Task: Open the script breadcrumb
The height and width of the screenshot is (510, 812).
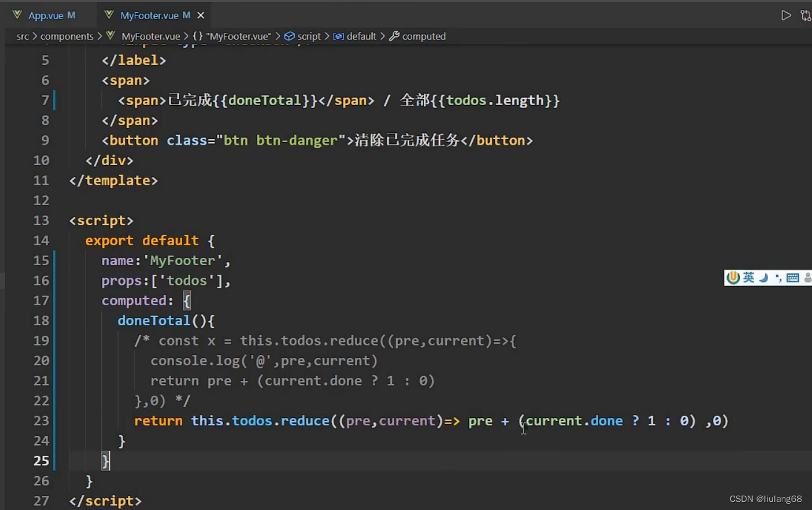Action: pos(302,36)
